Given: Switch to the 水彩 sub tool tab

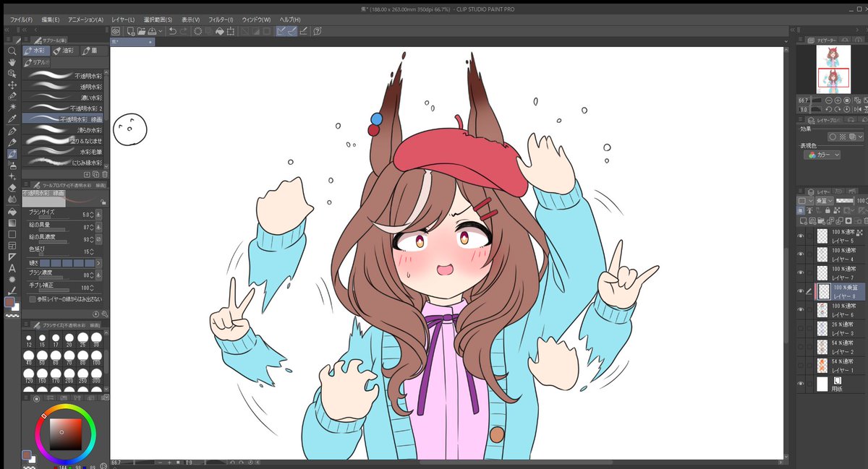Looking at the screenshot, I should [36, 51].
